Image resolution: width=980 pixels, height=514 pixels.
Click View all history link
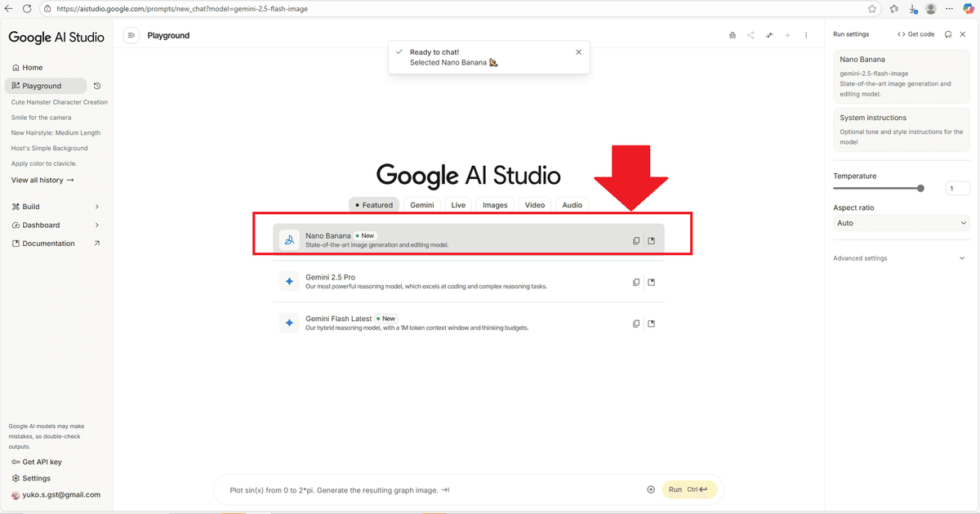tap(42, 180)
